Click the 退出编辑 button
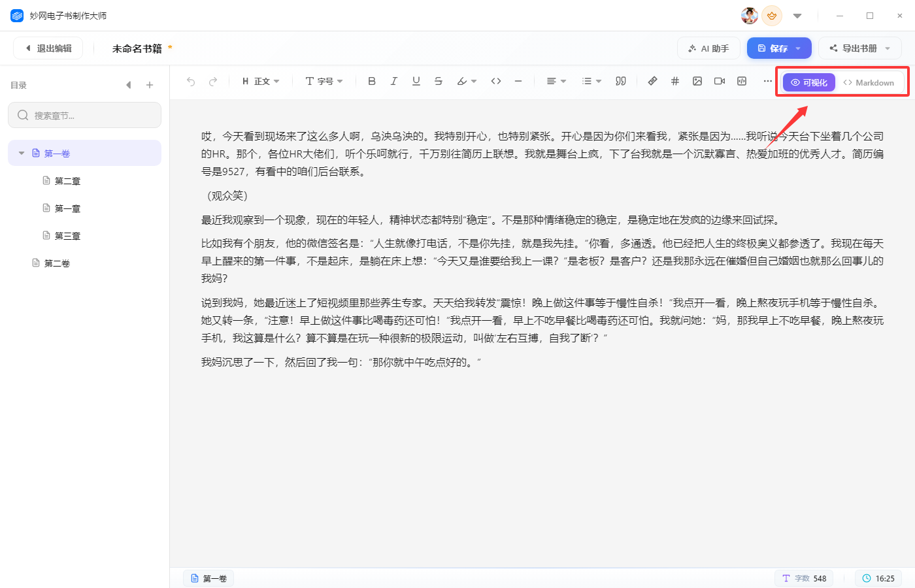 tap(48, 48)
